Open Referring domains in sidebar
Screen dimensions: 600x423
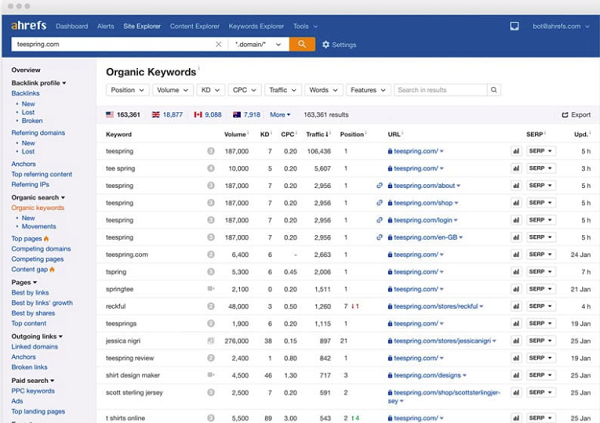tap(38, 132)
